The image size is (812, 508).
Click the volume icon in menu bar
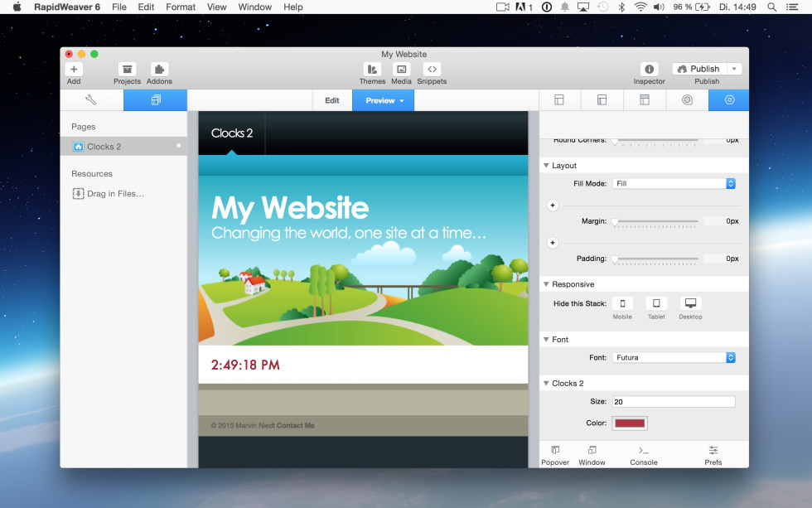(x=659, y=7)
